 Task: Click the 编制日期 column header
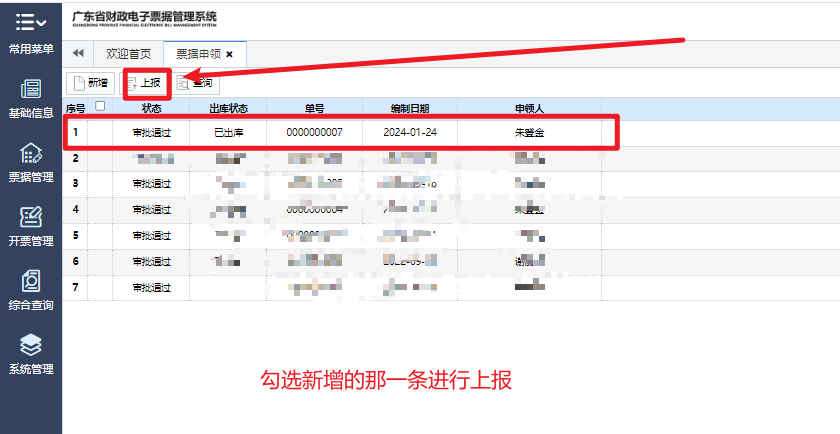coord(410,107)
